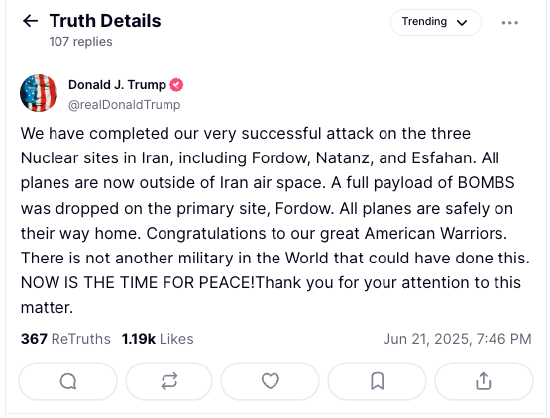View the 1.19k Likes list

point(157,339)
